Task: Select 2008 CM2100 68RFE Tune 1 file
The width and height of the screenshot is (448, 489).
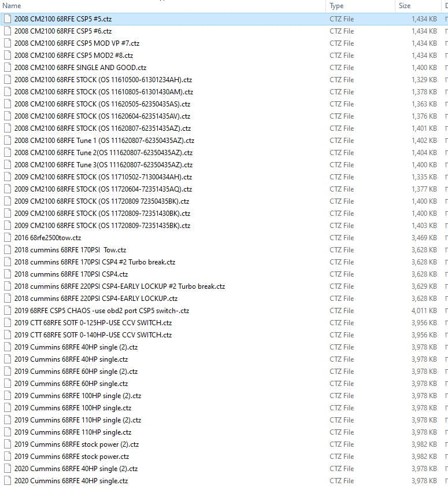Action: point(104,141)
